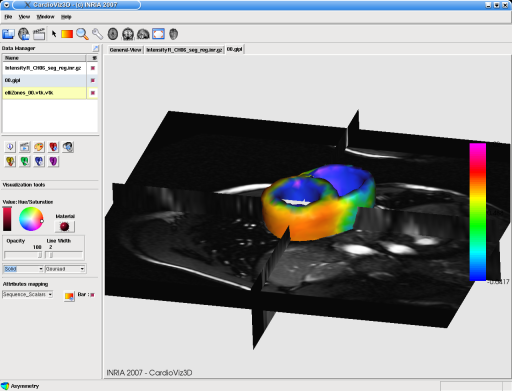Expand the Sequence_Scalars attribute dropdown

tap(27, 294)
